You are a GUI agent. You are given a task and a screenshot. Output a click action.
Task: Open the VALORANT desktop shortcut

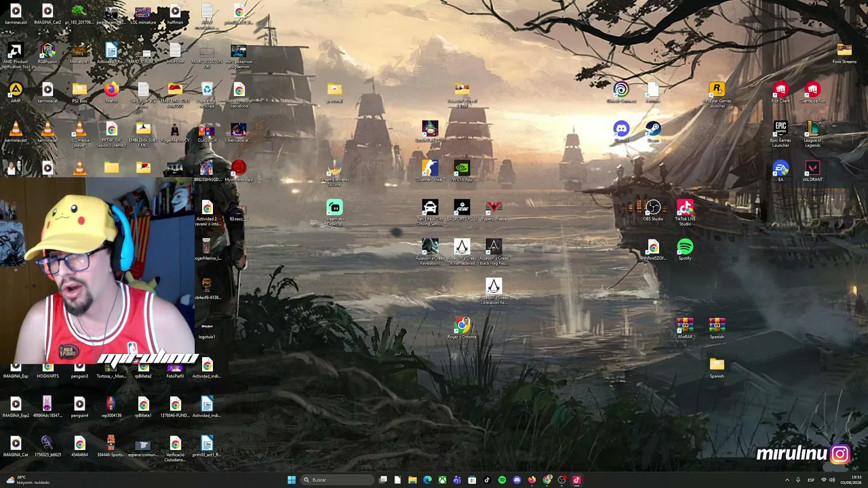812,171
